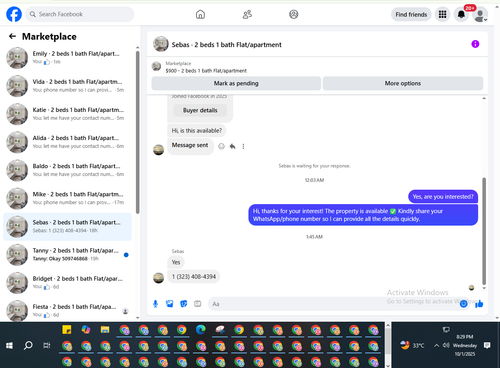Go back using the Marketplace arrow
This screenshot has width=500, height=368.
(x=12, y=36)
